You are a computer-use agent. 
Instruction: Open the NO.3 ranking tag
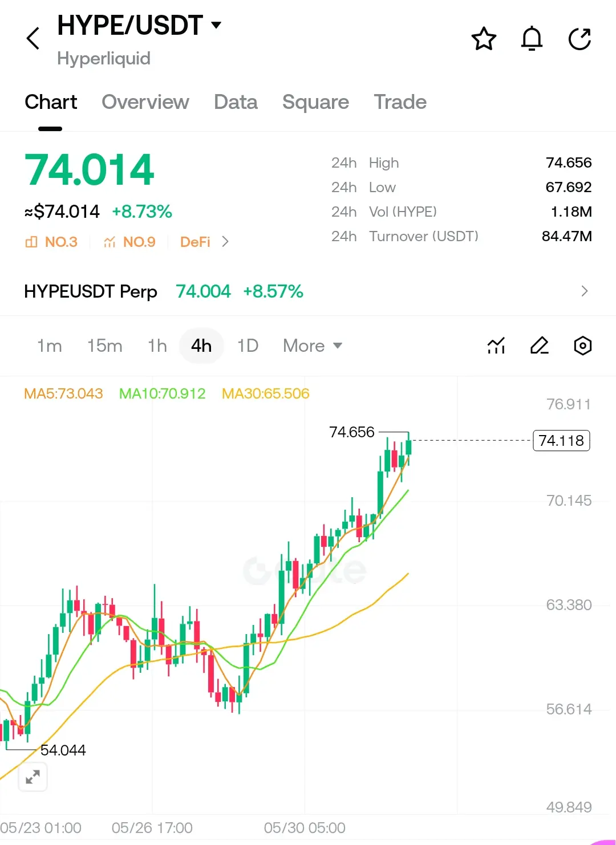point(51,242)
